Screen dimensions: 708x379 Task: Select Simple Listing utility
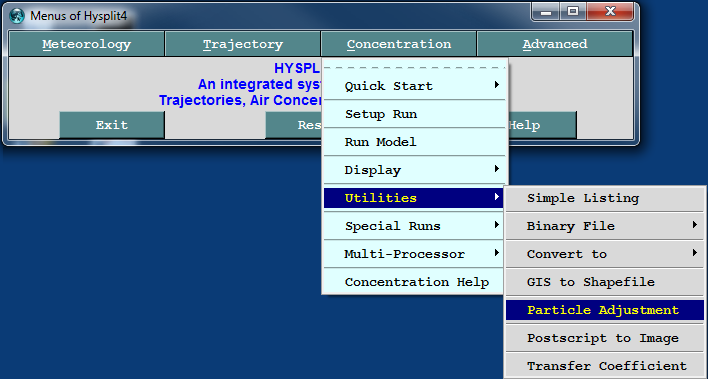pos(605,198)
